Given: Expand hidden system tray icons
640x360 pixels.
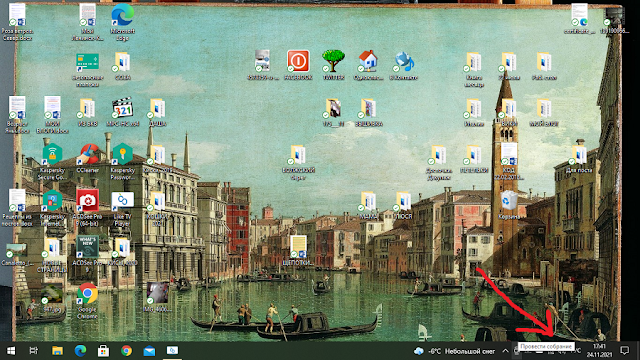Looking at the screenshot, I should pos(505,351).
